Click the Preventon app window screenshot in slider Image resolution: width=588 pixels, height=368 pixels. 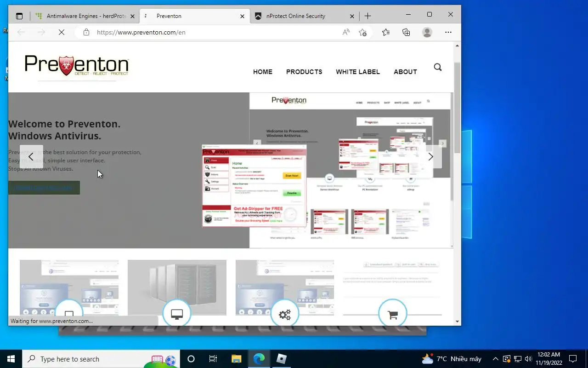coord(254,186)
